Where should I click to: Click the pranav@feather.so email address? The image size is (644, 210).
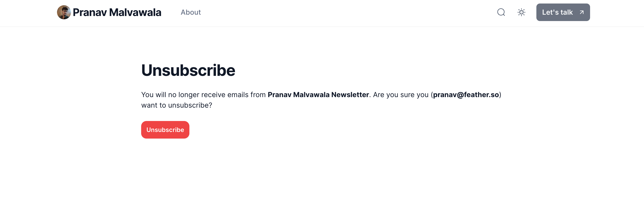coord(466,95)
